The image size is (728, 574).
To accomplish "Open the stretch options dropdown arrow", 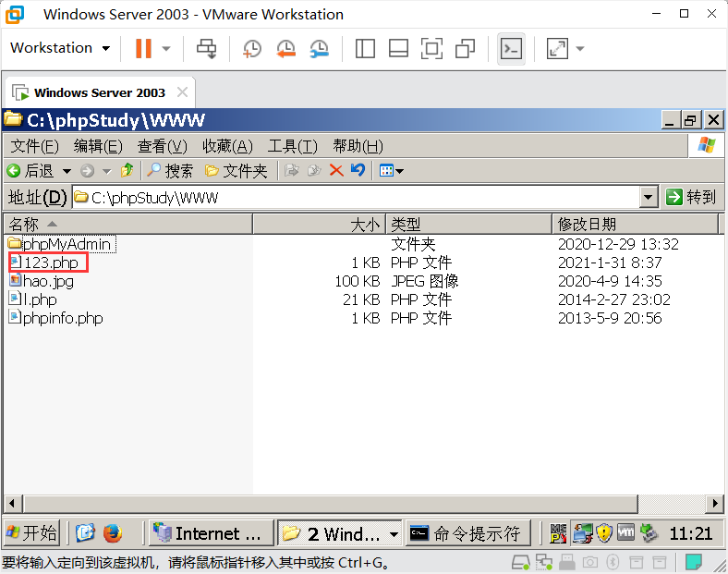I will pos(580,48).
